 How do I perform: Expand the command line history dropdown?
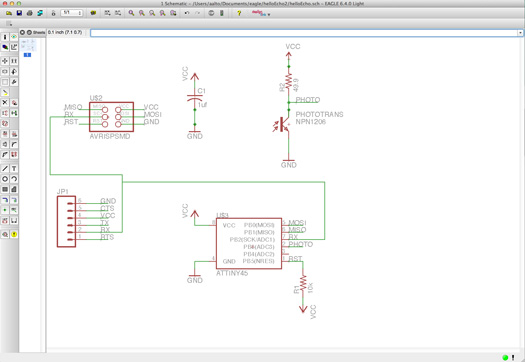(520, 33)
